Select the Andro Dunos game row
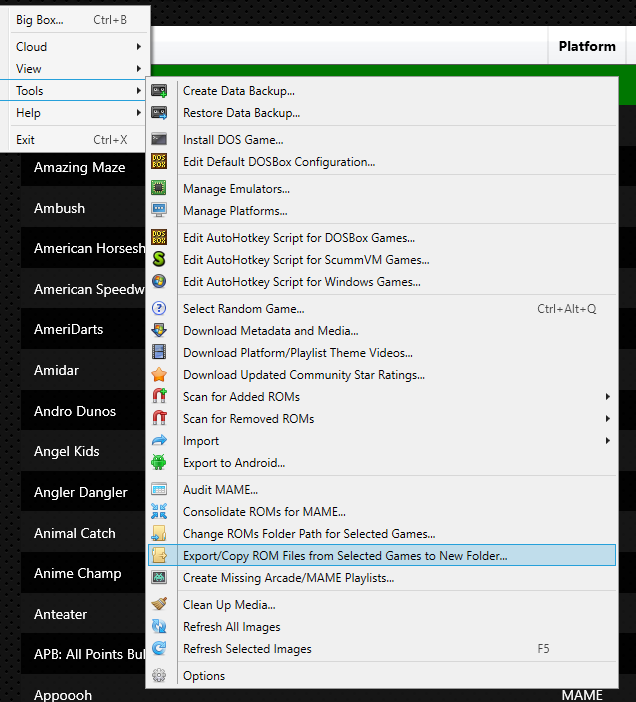The image size is (636, 702). 83,411
